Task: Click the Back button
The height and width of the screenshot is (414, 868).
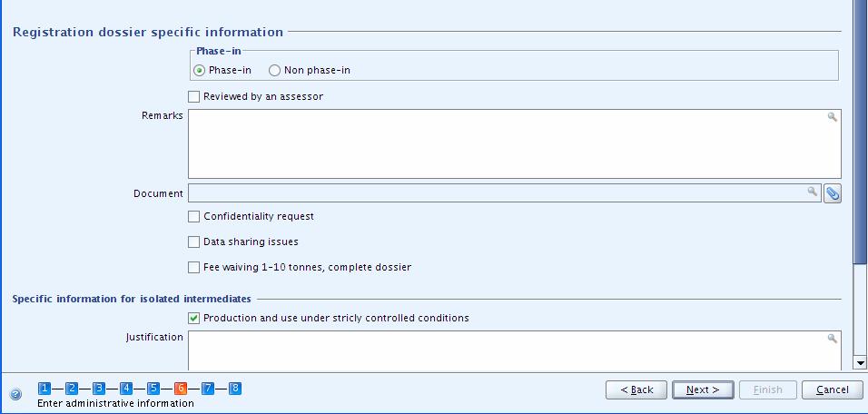Action: [x=636, y=389]
